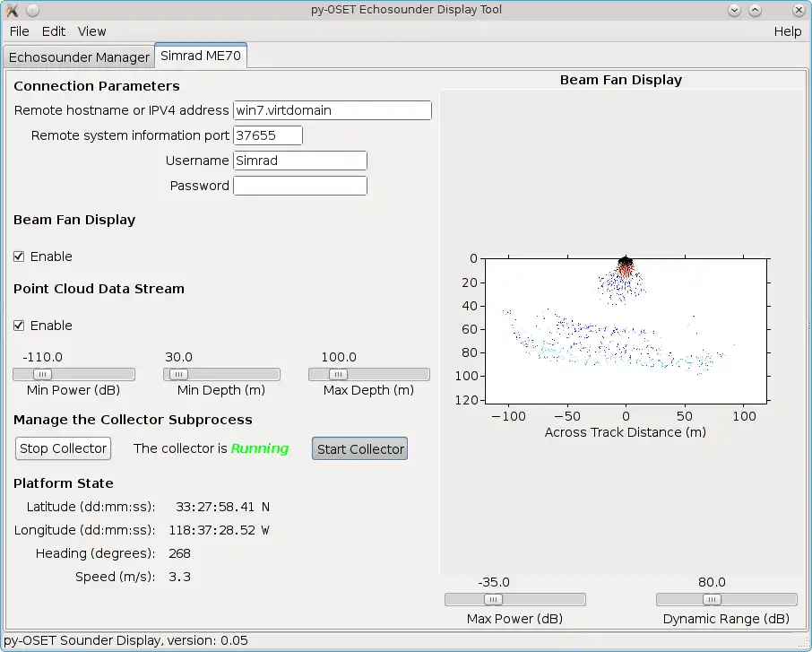Click the round window menu button in title bar
The height and width of the screenshot is (652, 812).
[x=32, y=10]
